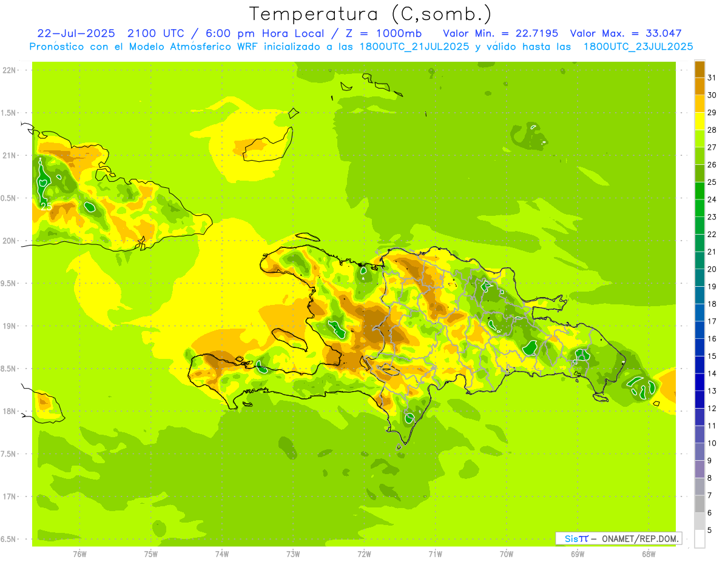
Task: Click the '76W' longitude label
Action: (x=79, y=554)
